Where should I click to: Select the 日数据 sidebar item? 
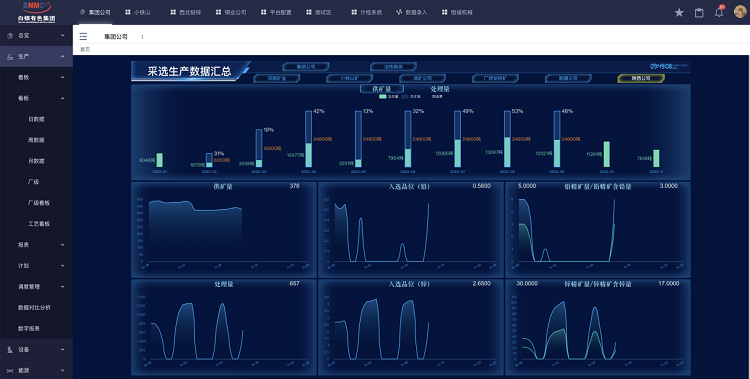pyautogui.click(x=36, y=119)
